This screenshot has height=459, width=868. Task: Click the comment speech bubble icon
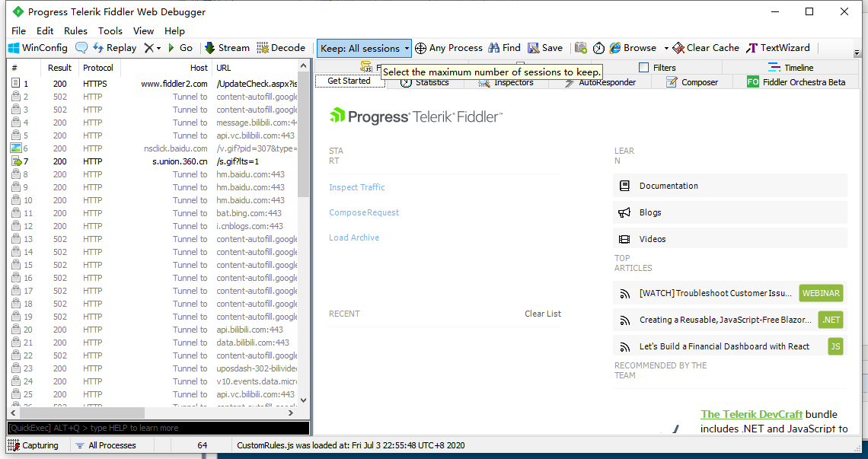[x=81, y=48]
